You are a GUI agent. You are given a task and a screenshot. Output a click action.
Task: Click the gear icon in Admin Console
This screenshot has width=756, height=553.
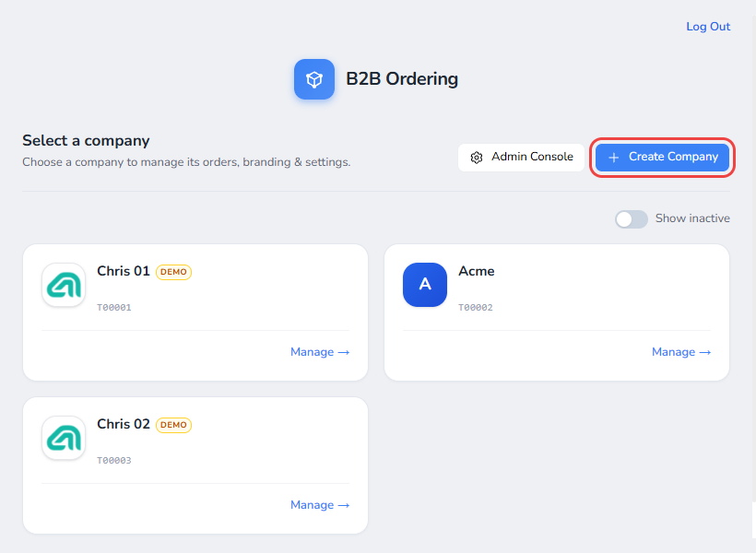coord(477,158)
